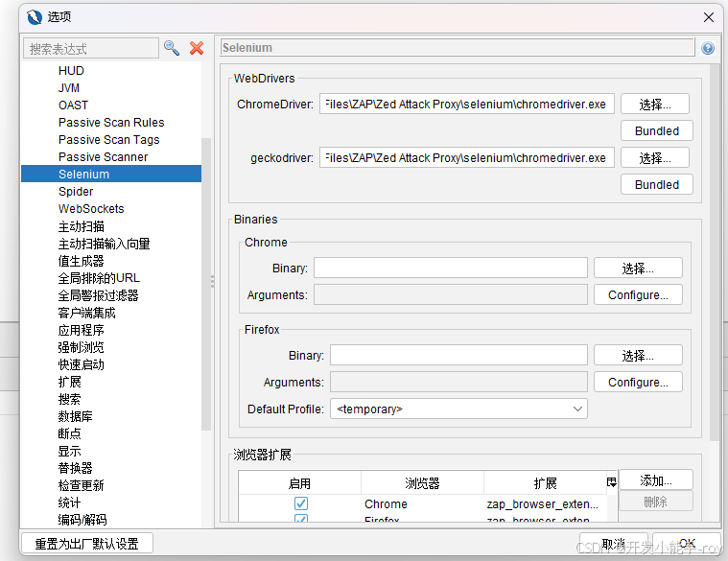Open 断点 options
The image size is (728, 561).
pyautogui.click(x=70, y=433)
